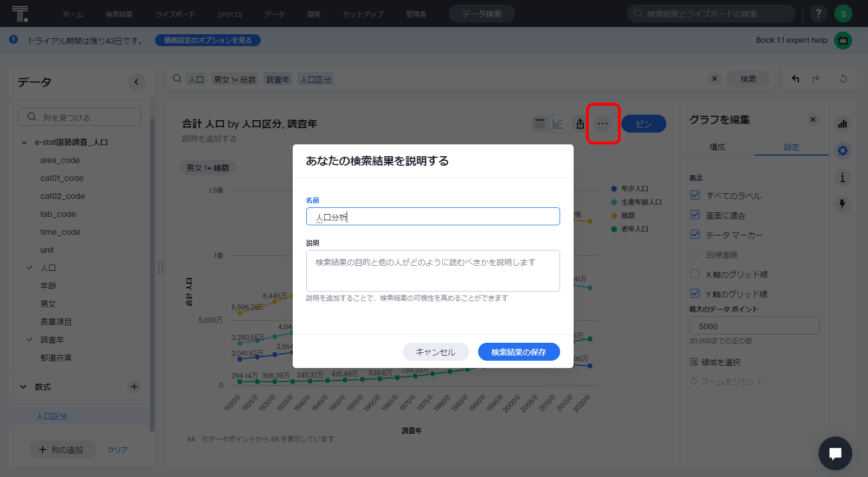The width and height of the screenshot is (868, 477).
Task: Switch to table view of the results
Action: (x=539, y=124)
